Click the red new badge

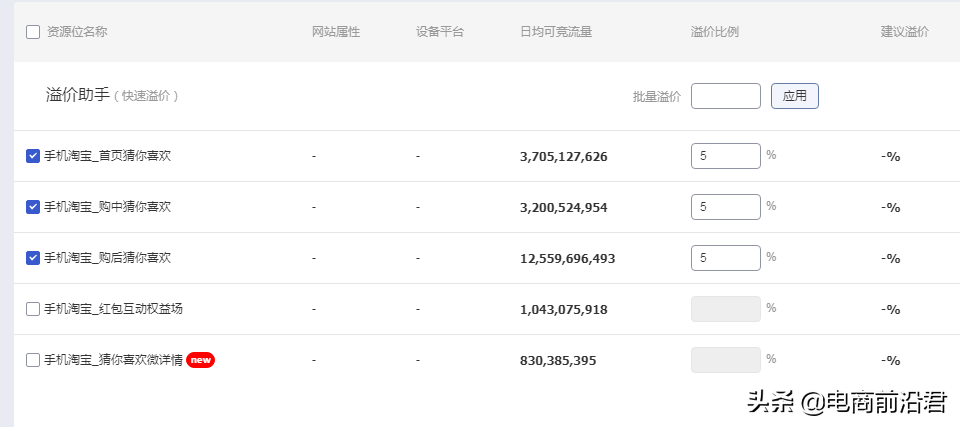[x=200, y=360]
